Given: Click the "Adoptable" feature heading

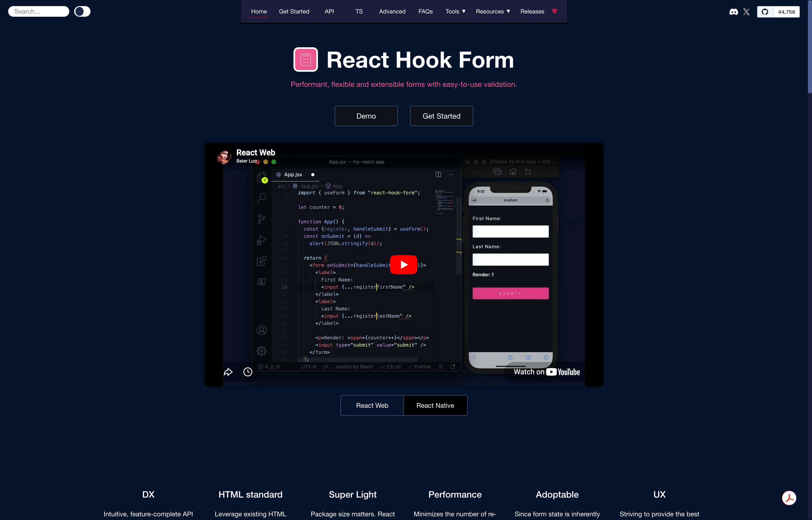Looking at the screenshot, I should click(x=557, y=494).
